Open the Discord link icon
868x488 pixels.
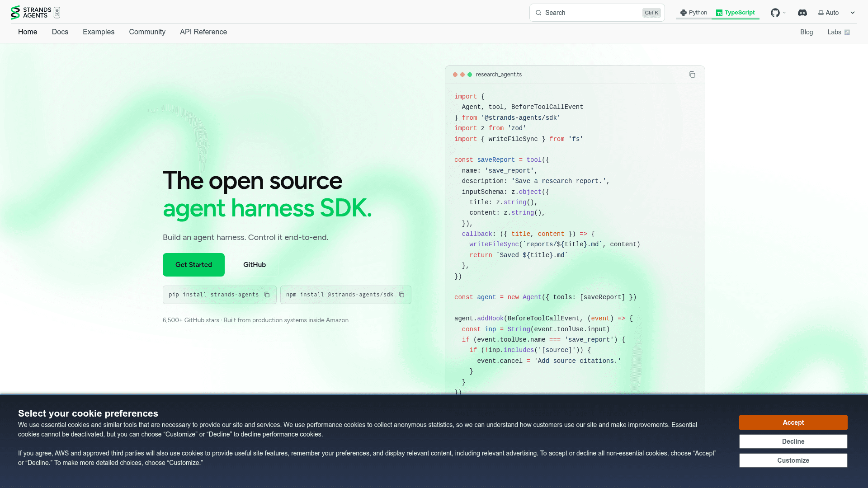(802, 13)
